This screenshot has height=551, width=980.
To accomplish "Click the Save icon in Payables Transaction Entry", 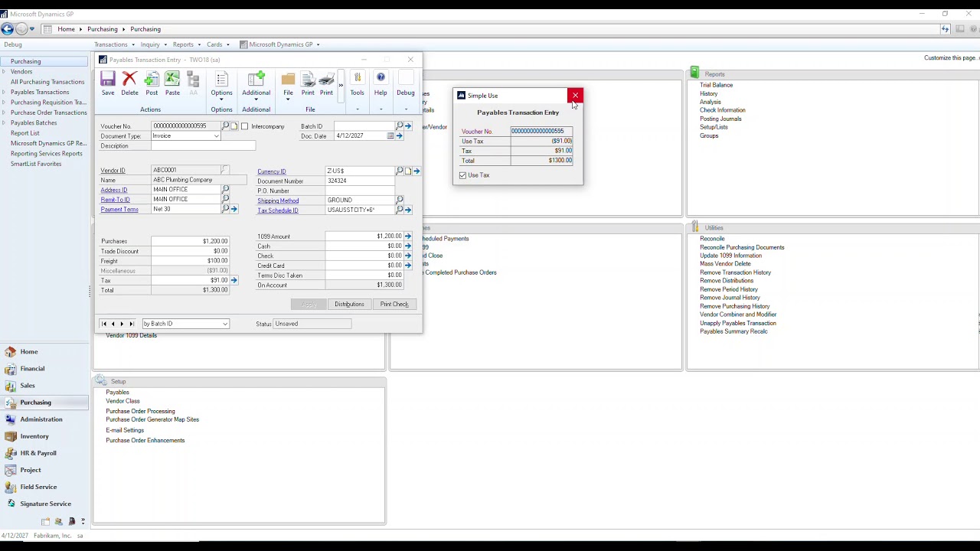I will [x=108, y=79].
